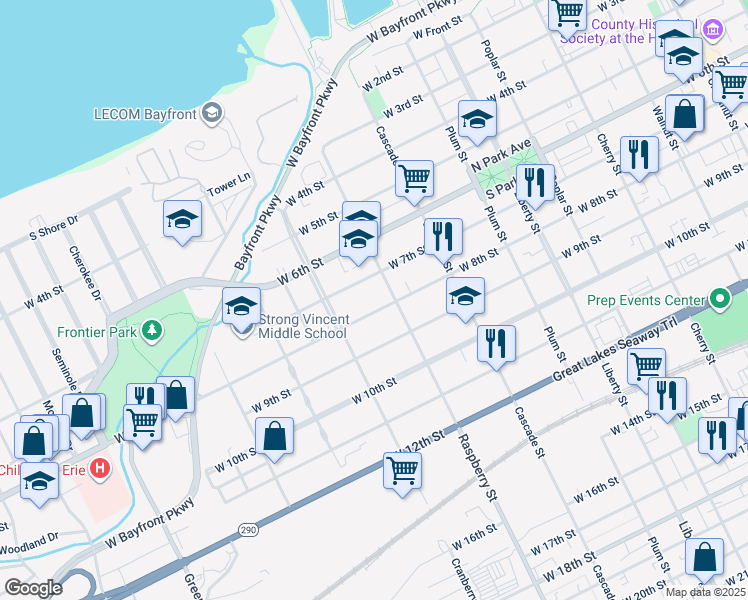Click the 'Map data ©2025' attribution
This screenshot has height=600, width=748.
tap(704, 593)
